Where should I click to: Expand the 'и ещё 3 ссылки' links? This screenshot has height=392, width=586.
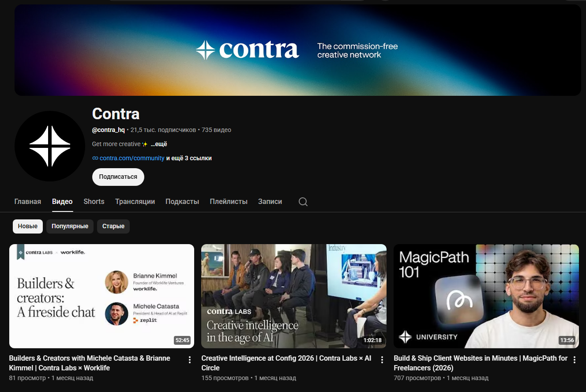(189, 158)
